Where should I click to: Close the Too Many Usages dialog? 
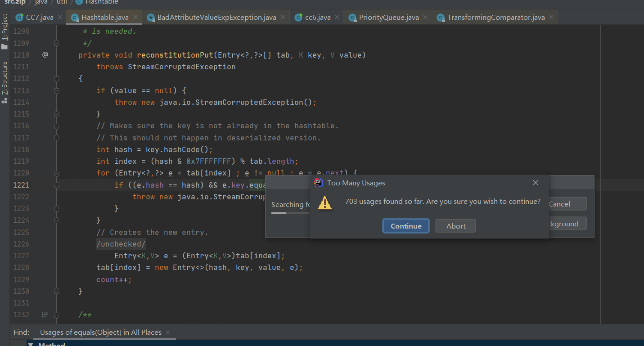535,183
